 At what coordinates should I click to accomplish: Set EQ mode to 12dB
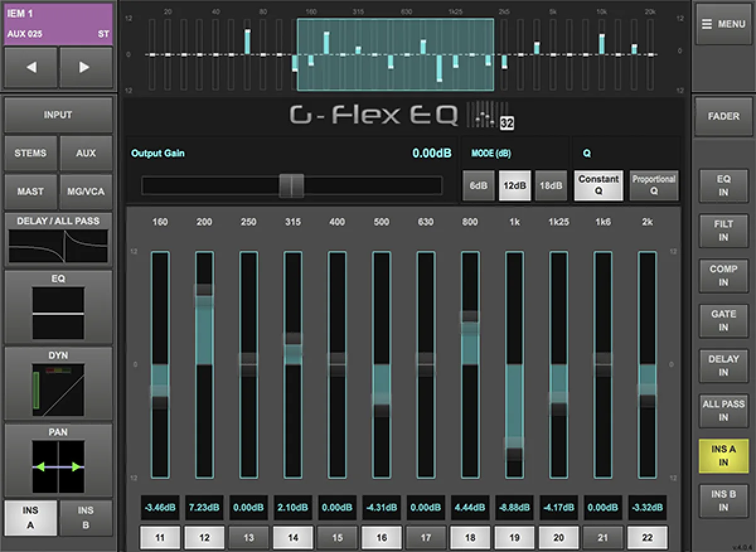pos(515,186)
